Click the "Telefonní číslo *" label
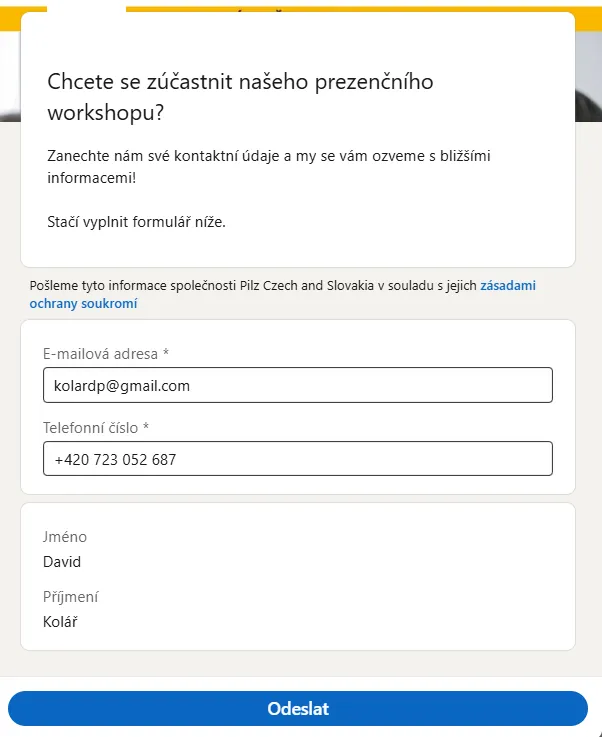602x737 pixels. tap(96, 427)
